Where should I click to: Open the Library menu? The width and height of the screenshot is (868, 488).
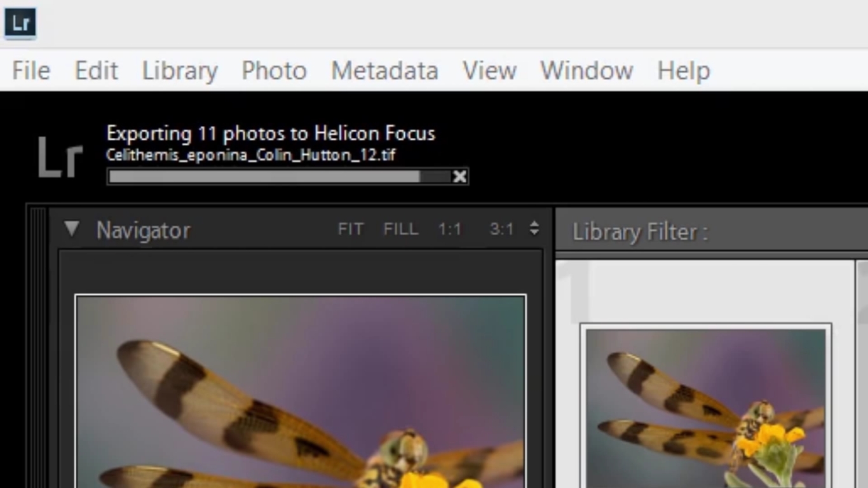(180, 71)
